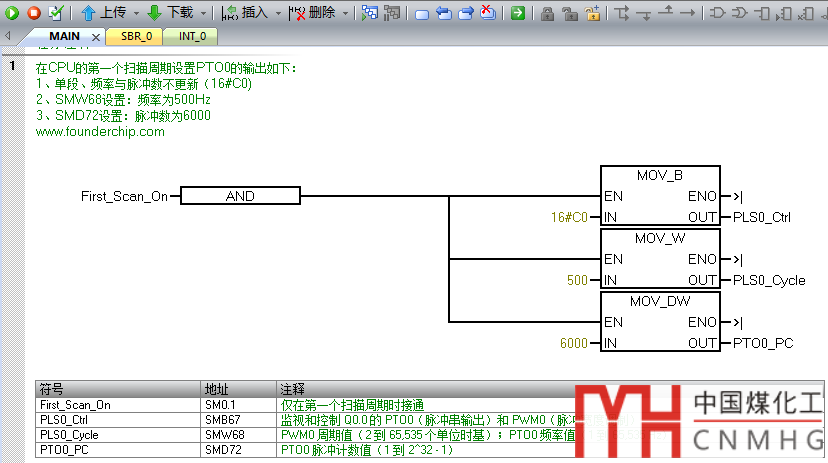The height and width of the screenshot is (463, 828).
Task: Click the green Upload arrow icon
Action: click(88, 13)
